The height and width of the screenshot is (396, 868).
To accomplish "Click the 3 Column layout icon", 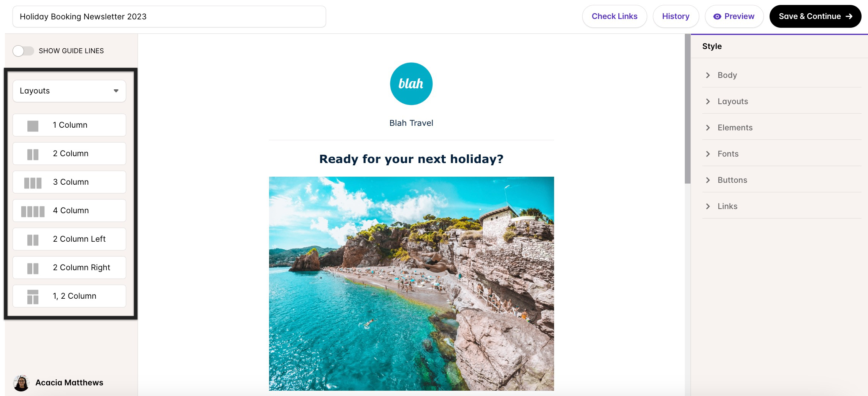I will tap(33, 183).
